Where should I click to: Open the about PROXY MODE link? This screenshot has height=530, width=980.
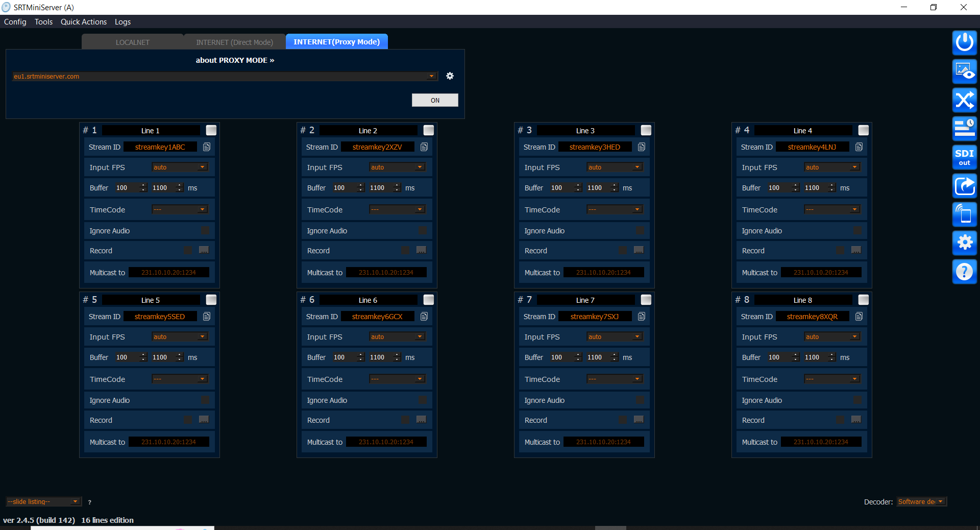coord(235,60)
